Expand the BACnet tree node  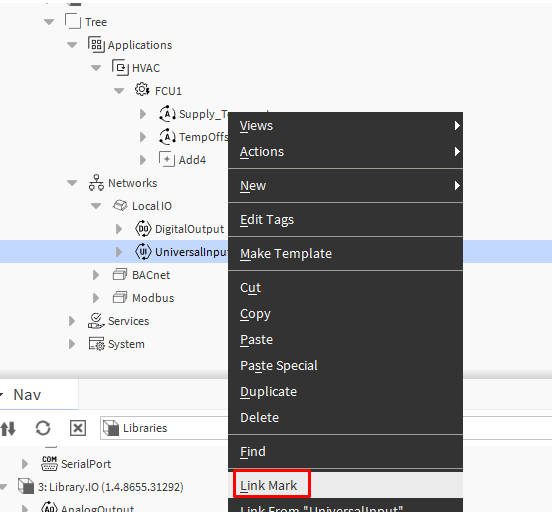[x=95, y=275]
